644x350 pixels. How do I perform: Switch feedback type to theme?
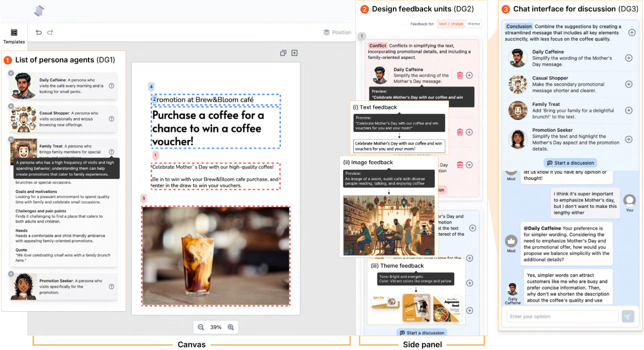click(473, 24)
